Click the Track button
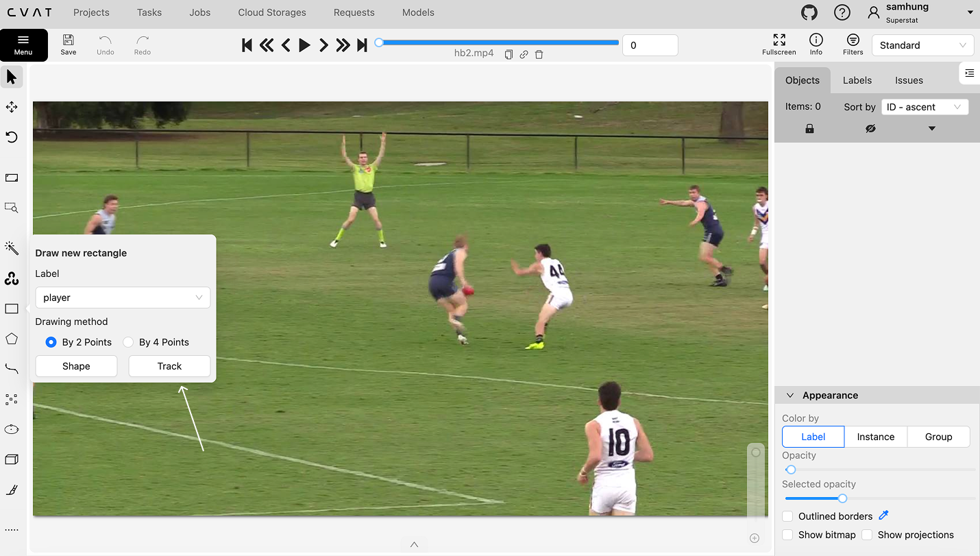 coord(169,365)
